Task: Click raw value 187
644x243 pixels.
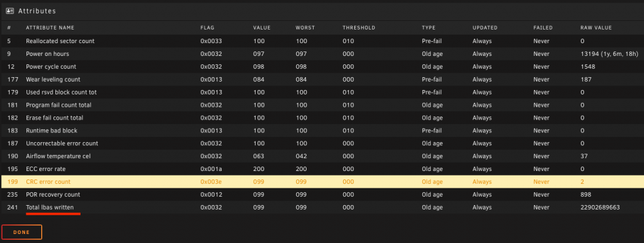Action: coord(586,80)
